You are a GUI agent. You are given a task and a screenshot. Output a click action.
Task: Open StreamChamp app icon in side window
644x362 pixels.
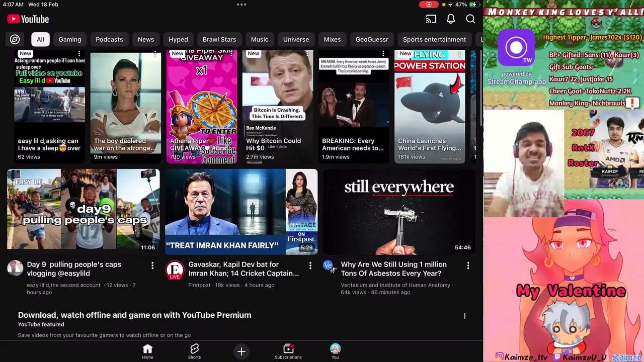pos(516,47)
